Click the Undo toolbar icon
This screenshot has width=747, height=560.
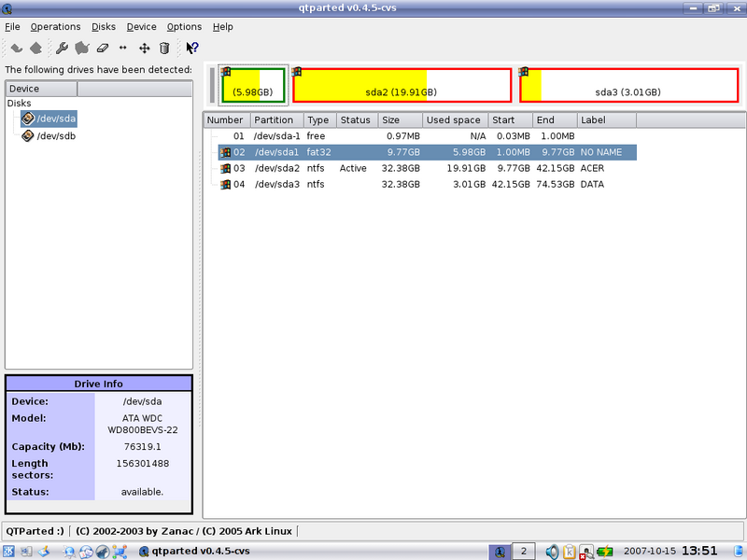tap(16, 49)
